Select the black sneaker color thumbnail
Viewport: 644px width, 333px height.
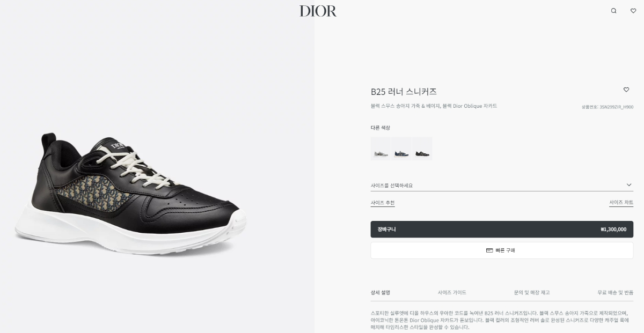[x=422, y=149]
